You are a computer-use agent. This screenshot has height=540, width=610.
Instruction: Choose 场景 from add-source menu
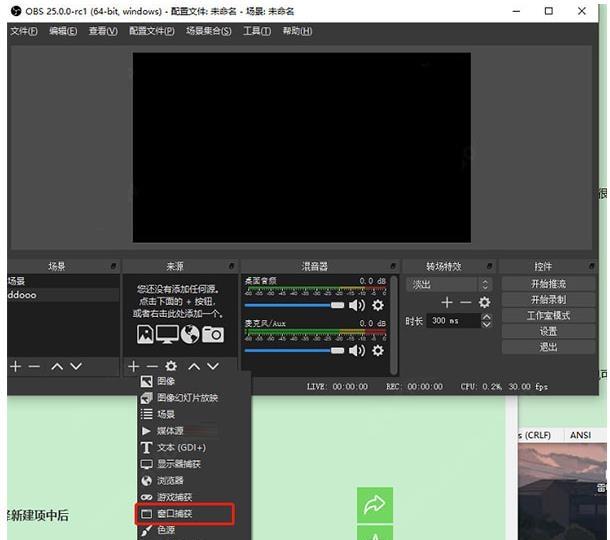point(194,414)
